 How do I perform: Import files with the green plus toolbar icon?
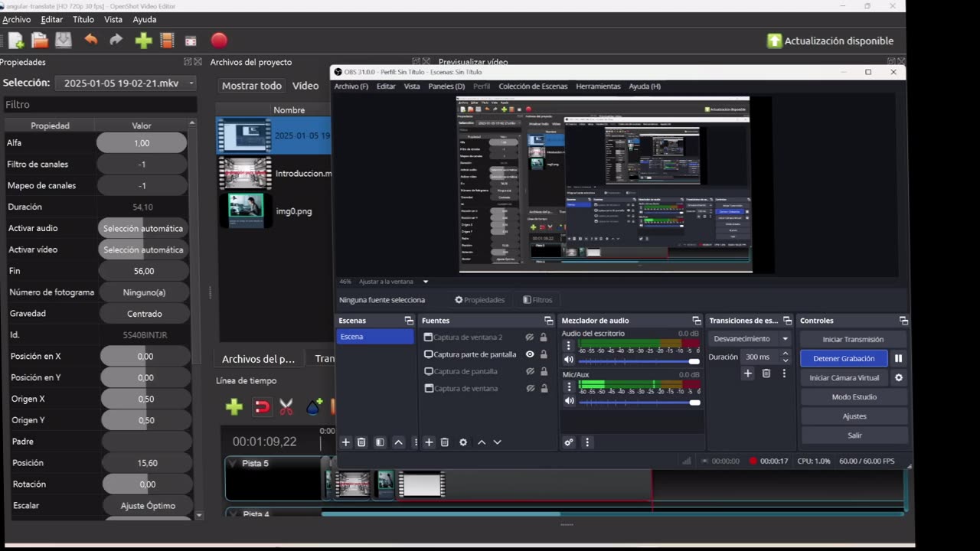click(x=144, y=41)
